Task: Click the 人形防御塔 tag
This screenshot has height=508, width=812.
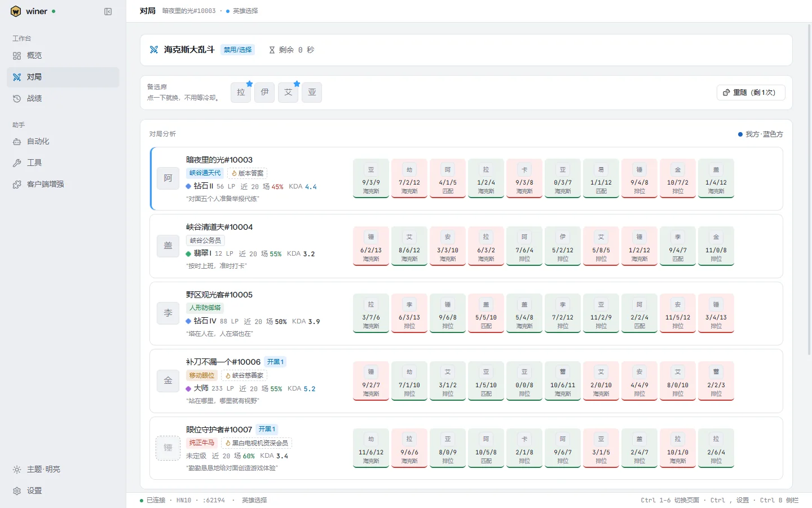Action: click(205, 308)
